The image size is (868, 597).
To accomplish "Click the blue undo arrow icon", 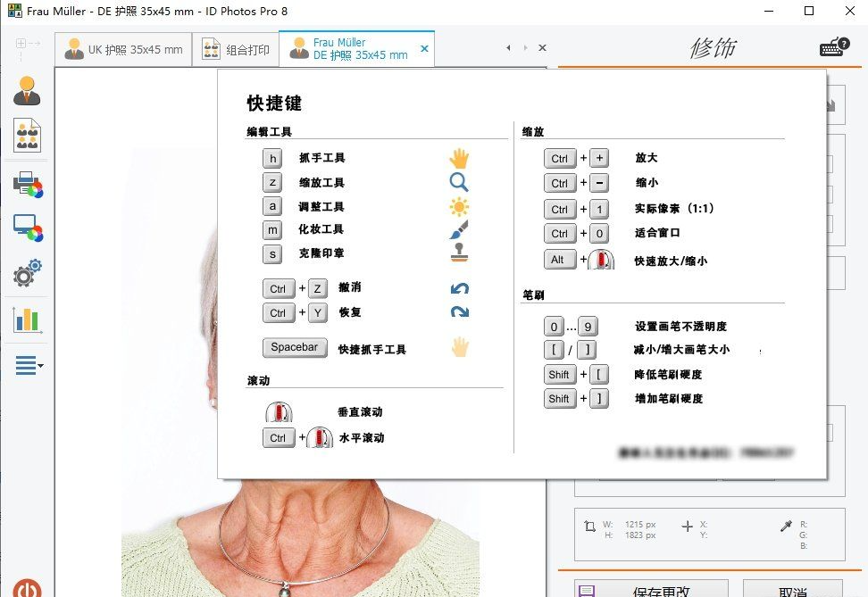I will (459, 287).
